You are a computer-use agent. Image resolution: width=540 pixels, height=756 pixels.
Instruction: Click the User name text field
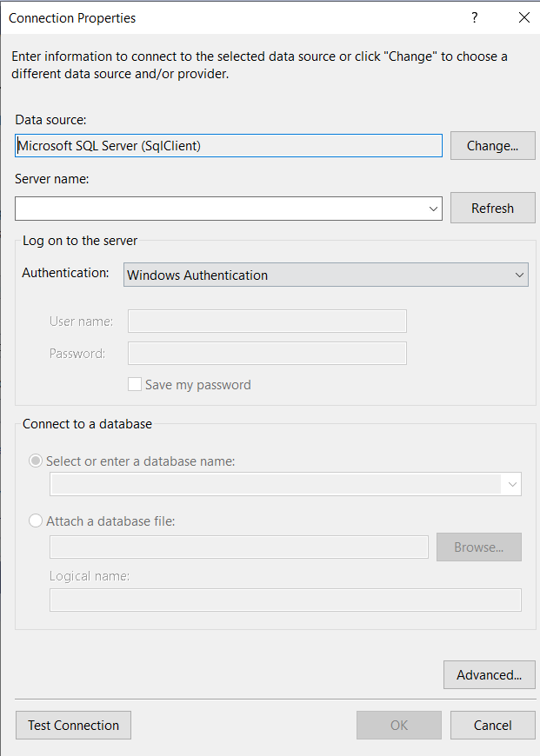[x=266, y=321]
